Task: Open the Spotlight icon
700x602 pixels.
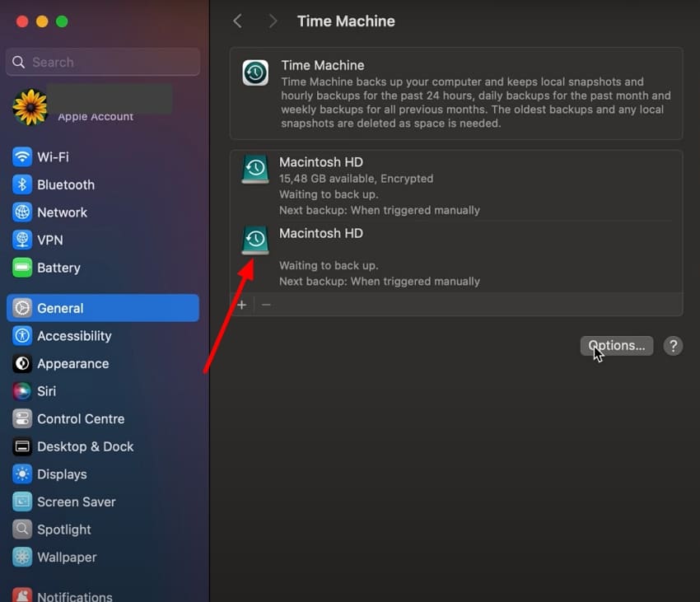Action: click(22, 530)
